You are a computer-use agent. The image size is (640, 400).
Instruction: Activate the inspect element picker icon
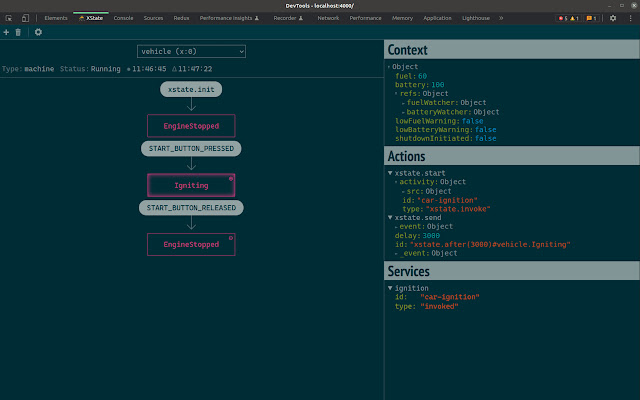point(9,18)
